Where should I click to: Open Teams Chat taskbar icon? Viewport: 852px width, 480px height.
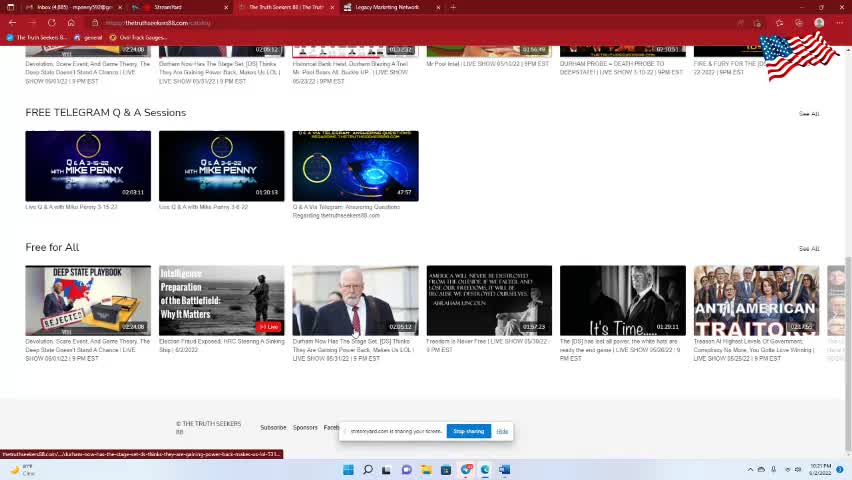[x=406, y=470]
